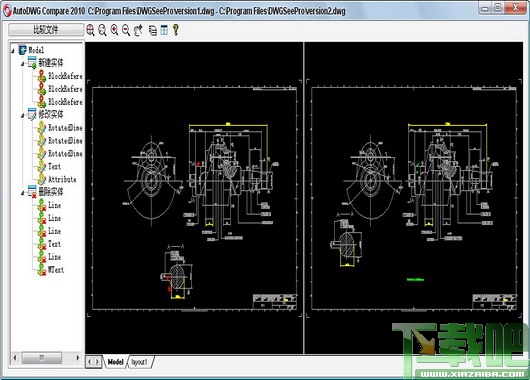
Task: Click the 比较文件 compare files button
Action: click(x=46, y=30)
